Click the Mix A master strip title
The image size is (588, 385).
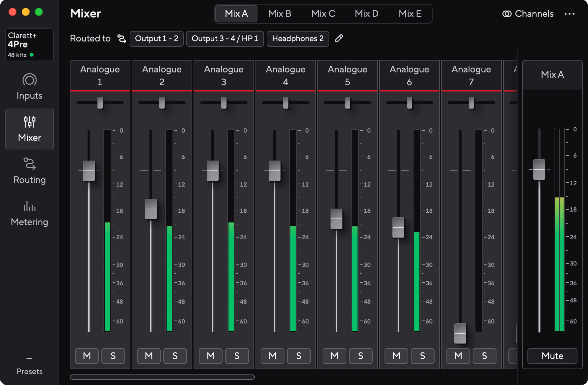[552, 75]
